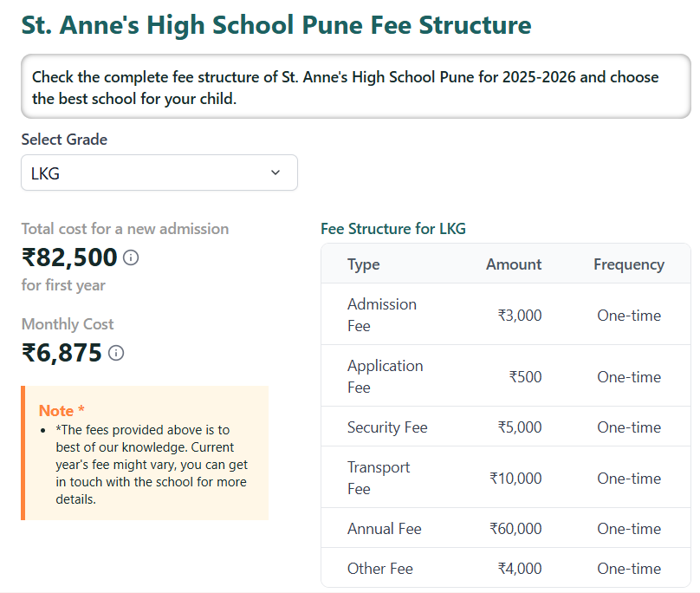Image resolution: width=700 pixels, height=593 pixels.
Task: Click info icon next to ₹82,500 total
Action: click(131, 257)
